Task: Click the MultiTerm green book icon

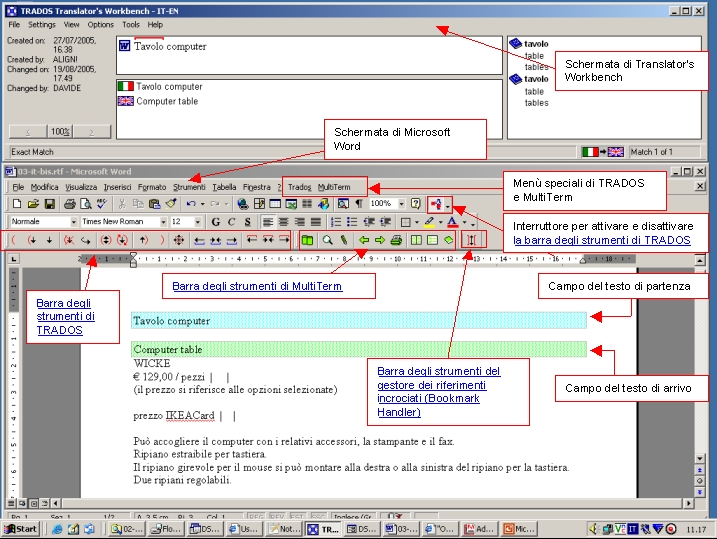Action: (x=307, y=240)
